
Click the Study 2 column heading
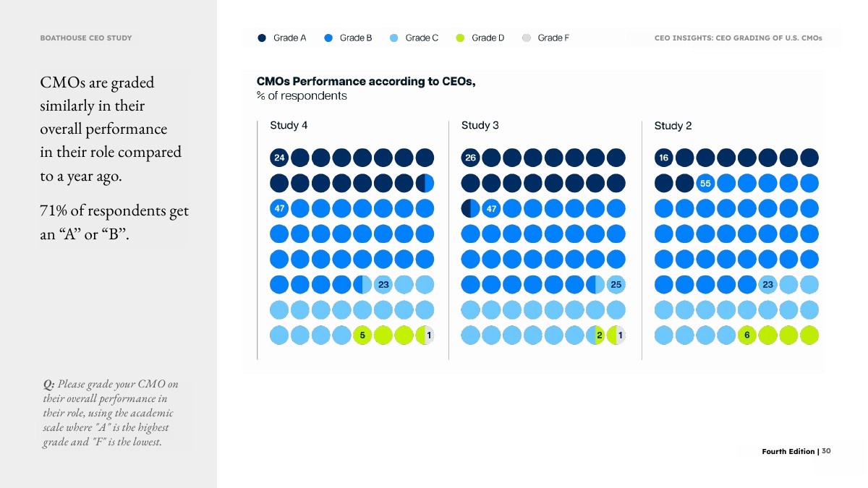click(x=673, y=126)
